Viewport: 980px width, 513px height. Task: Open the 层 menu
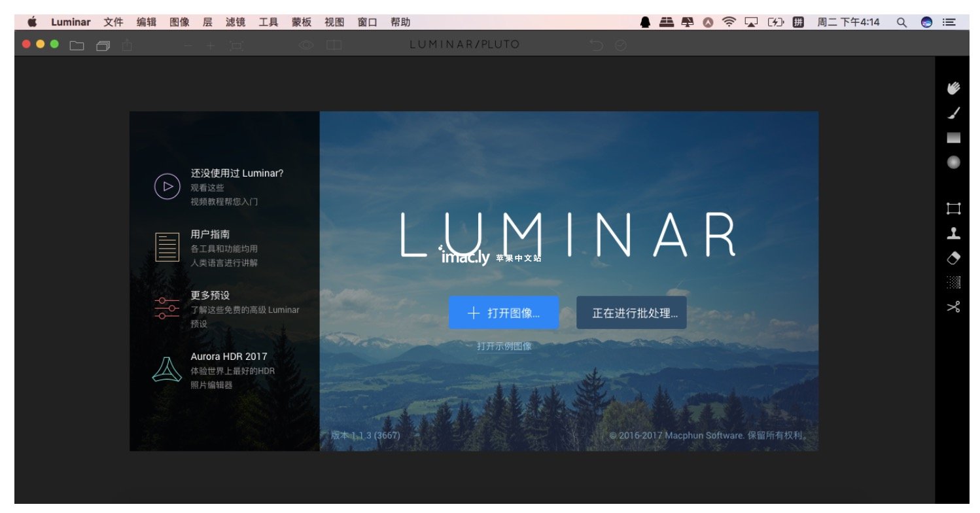click(207, 22)
